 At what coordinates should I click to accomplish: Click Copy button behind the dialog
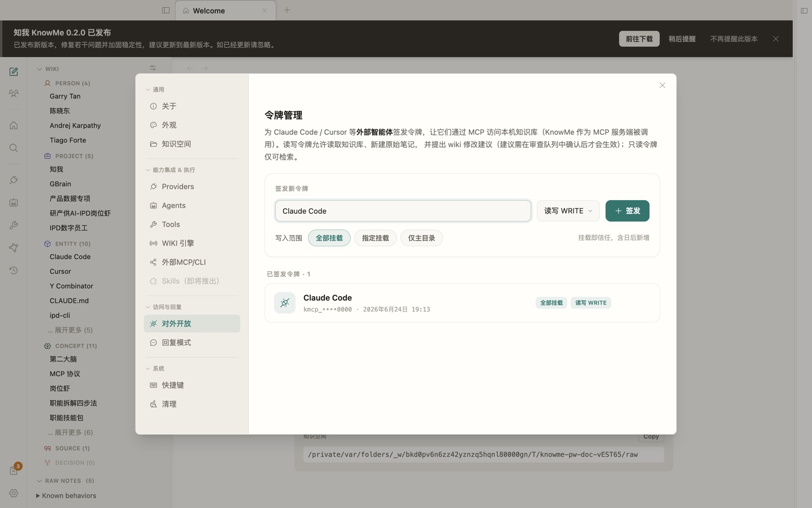(x=651, y=437)
